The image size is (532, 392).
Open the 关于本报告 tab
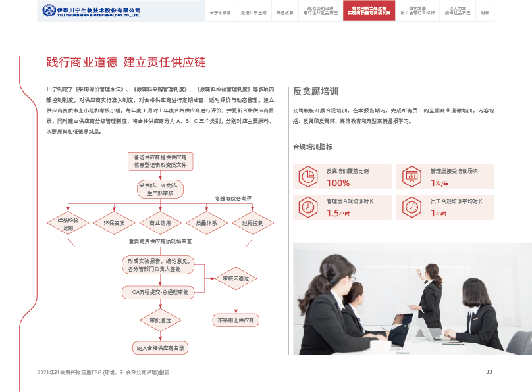220,12
